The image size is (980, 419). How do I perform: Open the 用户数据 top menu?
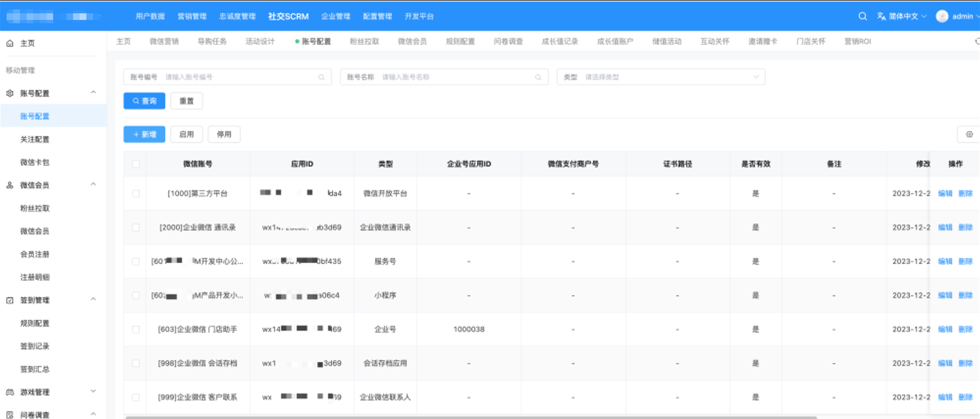pyautogui.click(x=150, y=16)
